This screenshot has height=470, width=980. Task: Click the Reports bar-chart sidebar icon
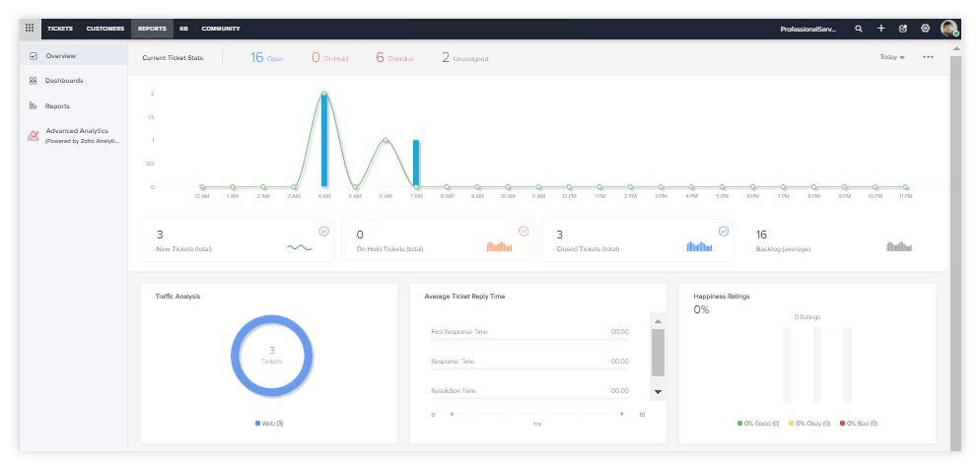[34, 105]
